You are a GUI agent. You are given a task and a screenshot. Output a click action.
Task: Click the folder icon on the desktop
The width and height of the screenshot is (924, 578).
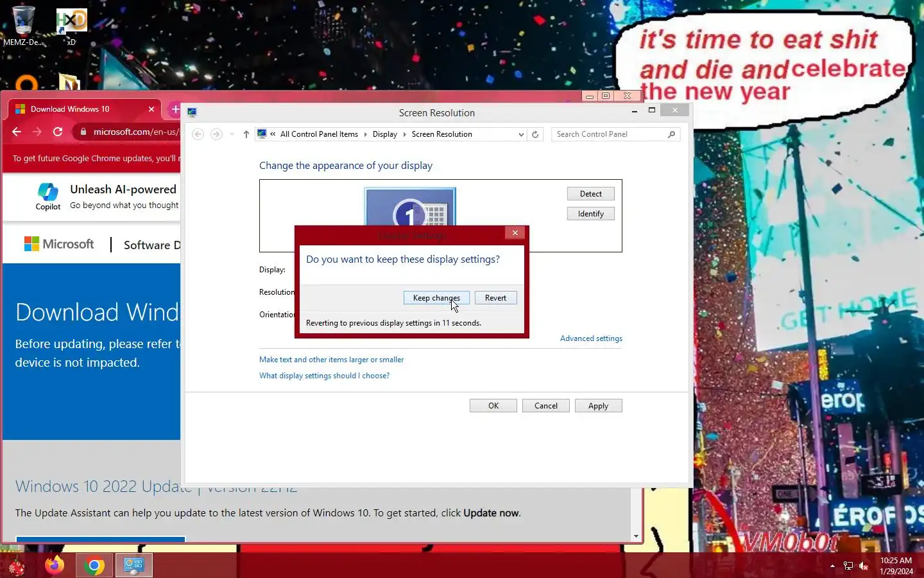[69, 82]
